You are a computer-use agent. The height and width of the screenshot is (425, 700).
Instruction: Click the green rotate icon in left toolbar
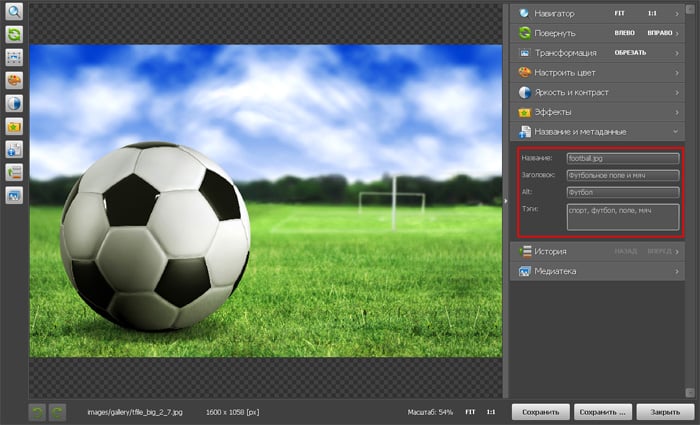coord(15,35)
